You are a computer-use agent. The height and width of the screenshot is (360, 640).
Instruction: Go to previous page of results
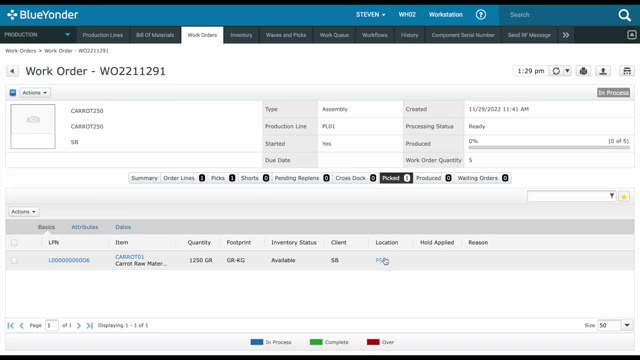coord(22,325)
